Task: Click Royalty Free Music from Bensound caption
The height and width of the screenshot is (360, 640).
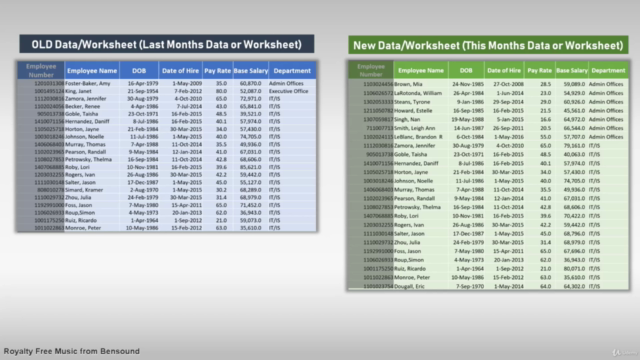Action: point(72,351)
